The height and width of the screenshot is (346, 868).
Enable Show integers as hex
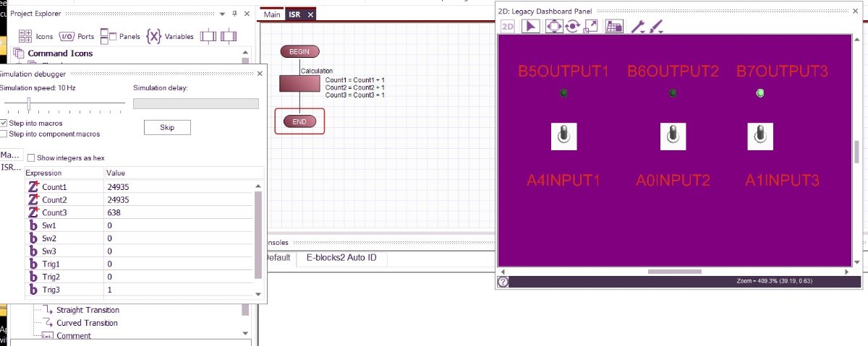coord(31,157)
